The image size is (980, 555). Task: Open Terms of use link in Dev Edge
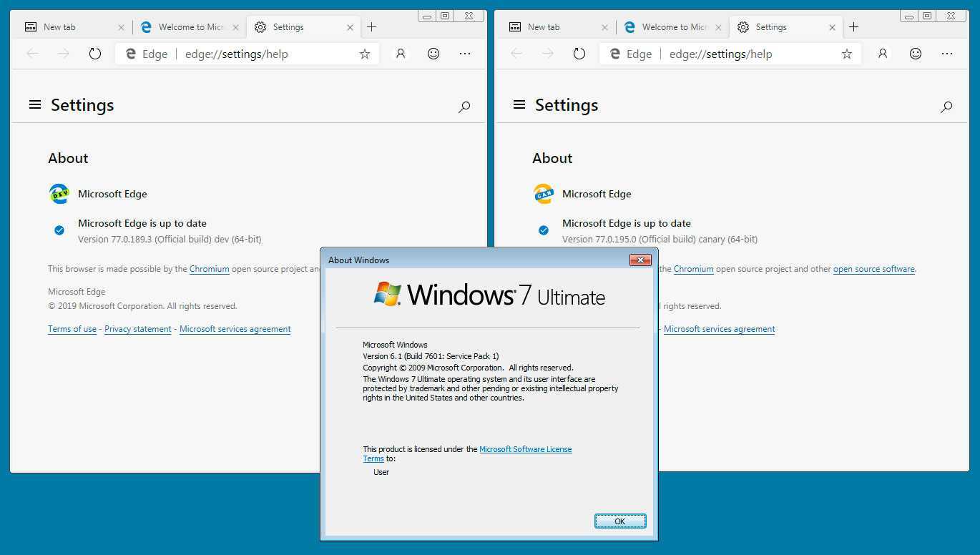click(x=72, y=329)
